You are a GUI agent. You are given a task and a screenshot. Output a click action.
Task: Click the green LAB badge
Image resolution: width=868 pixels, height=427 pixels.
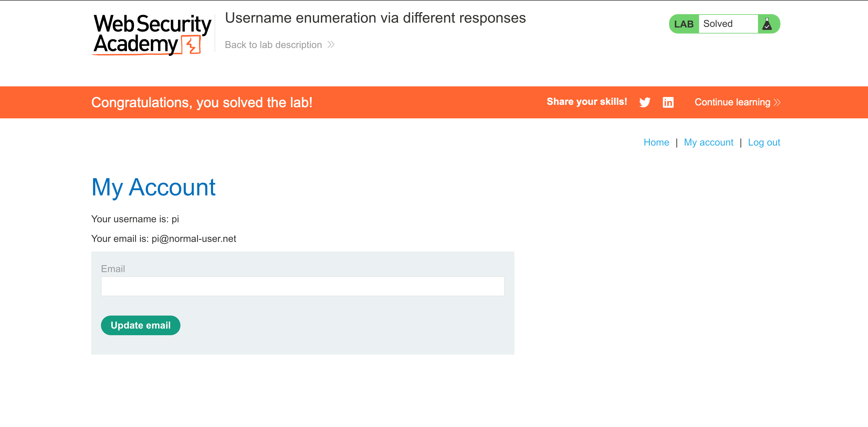point(684,24)
